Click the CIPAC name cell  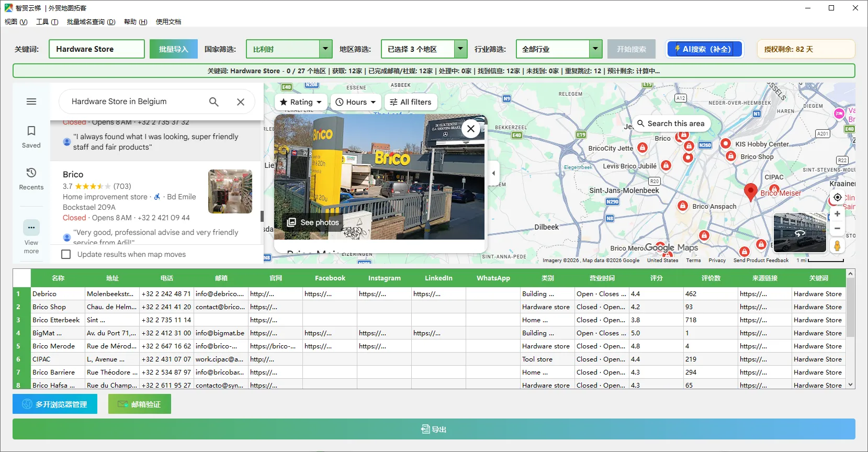point(58,359)
